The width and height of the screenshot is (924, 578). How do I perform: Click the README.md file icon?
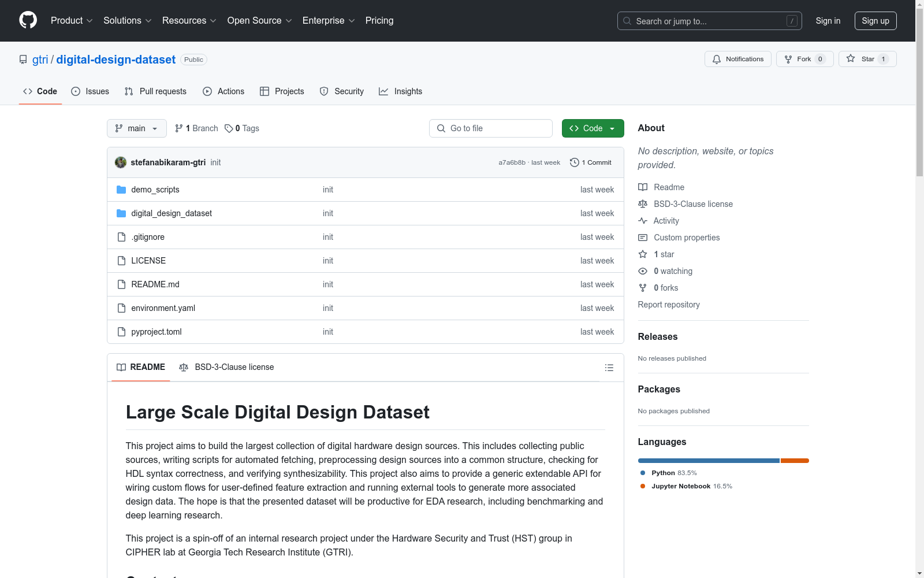coord(121,284)
